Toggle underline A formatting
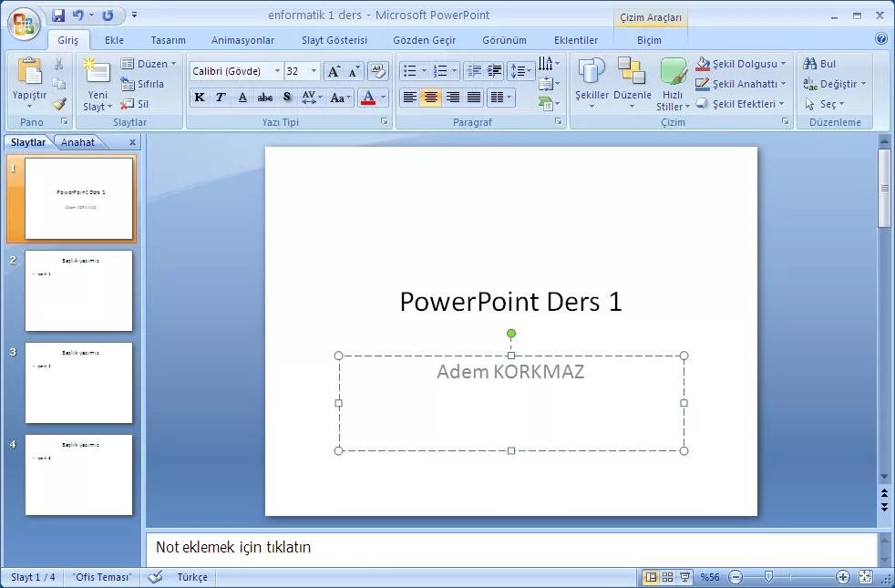895x588 pixels. click(x=242, y=98)
